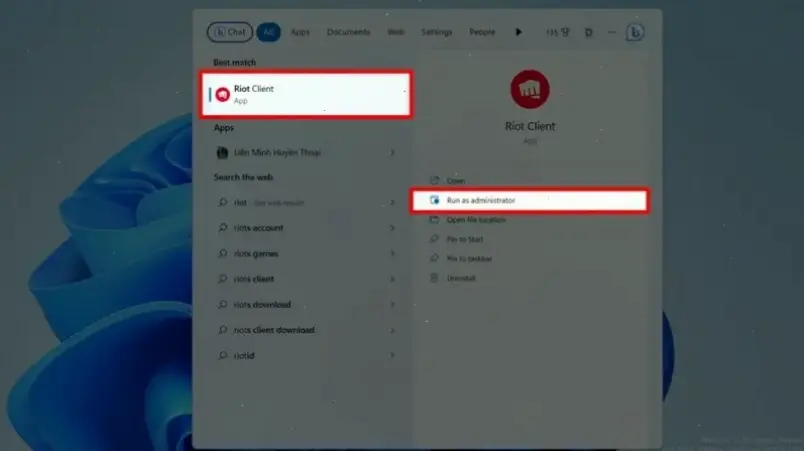804x451 pixels.
Task: Select the Settings filter tab
Action: click(x=436, y=32)
